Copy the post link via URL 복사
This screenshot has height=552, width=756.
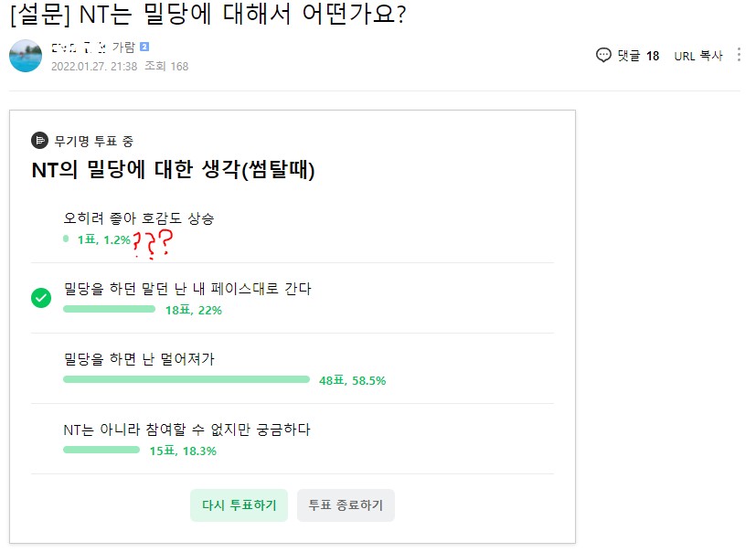(698, 56)
